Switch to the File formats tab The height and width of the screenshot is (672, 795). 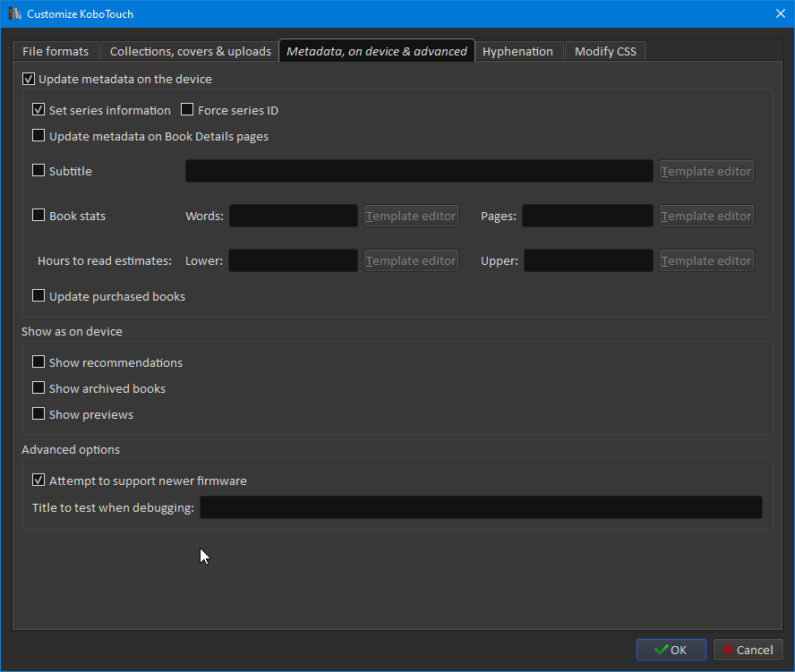coord(56,51)
